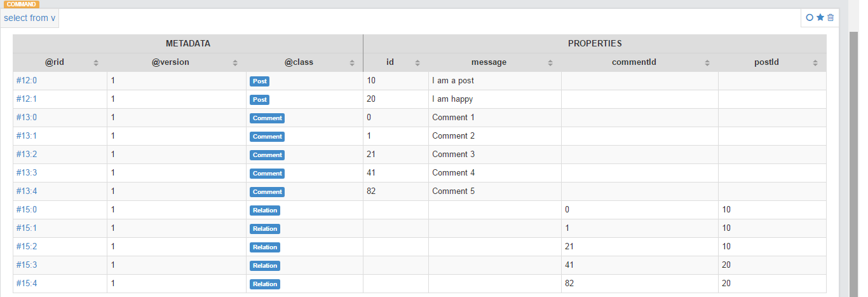The width and height of the screenshot is (868, 297).
Task: Toggle sort arrows on the id column
Action: 417,63
